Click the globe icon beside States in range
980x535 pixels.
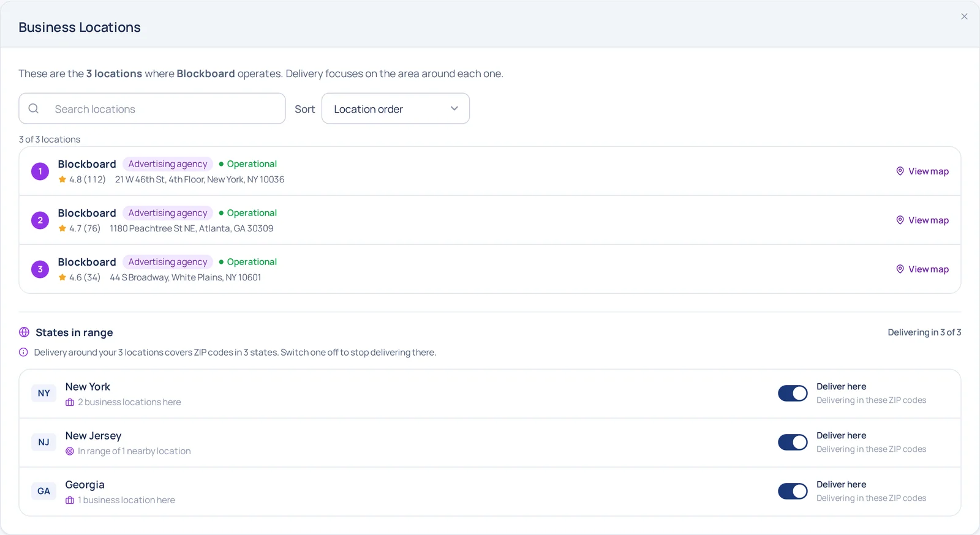(x=24, y=332)
